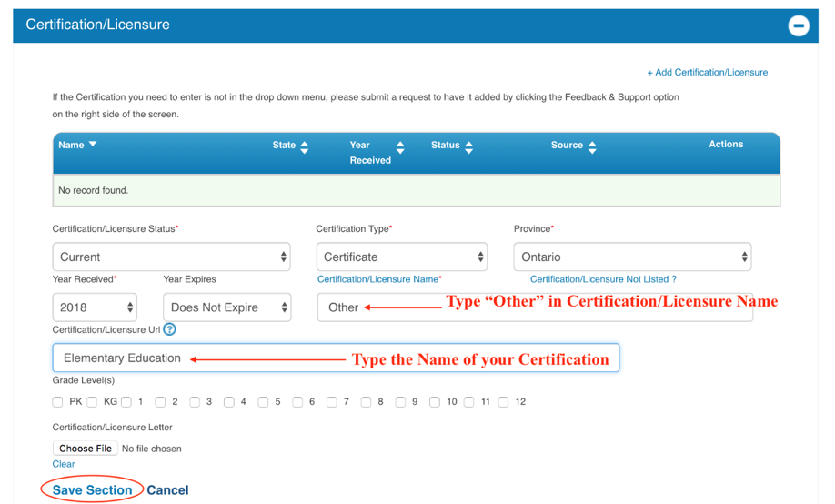Collapse the Certification/Licensure section with minus icon

(799, 25)
